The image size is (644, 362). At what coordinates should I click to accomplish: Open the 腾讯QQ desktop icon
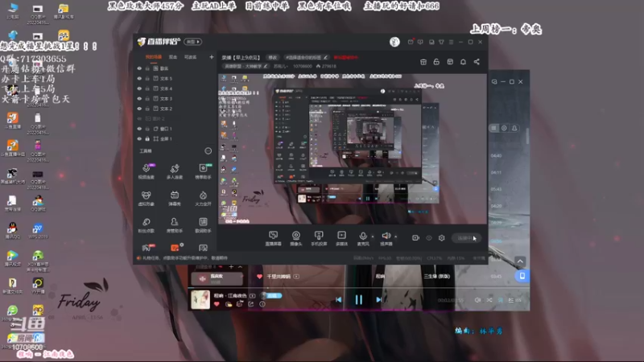(x=12, y=230)
